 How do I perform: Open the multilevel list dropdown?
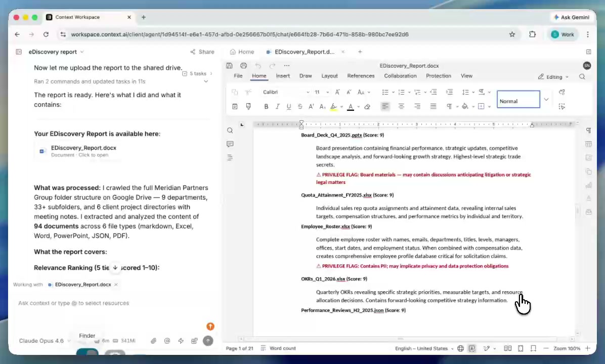pyautogui.click(x=425, y=92)
